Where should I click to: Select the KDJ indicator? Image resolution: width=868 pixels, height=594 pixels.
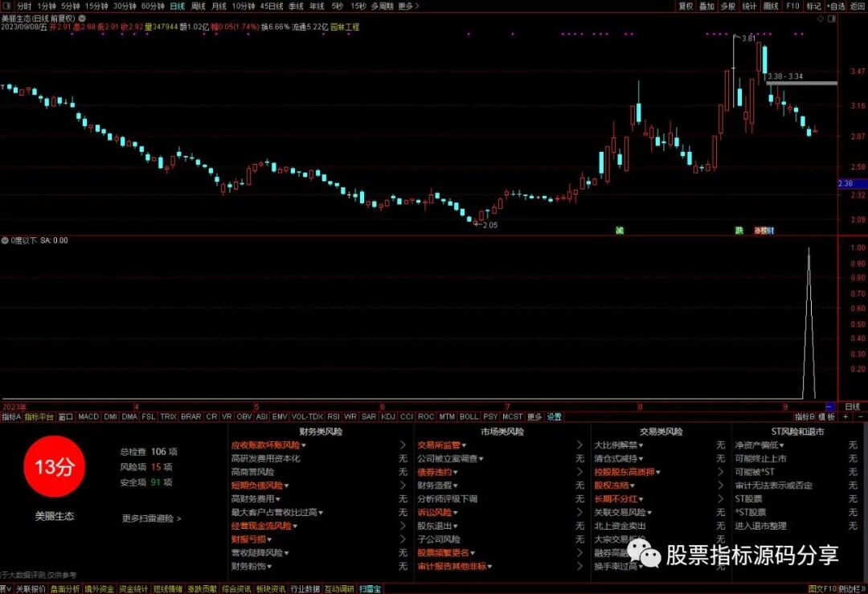pos(388,417)
